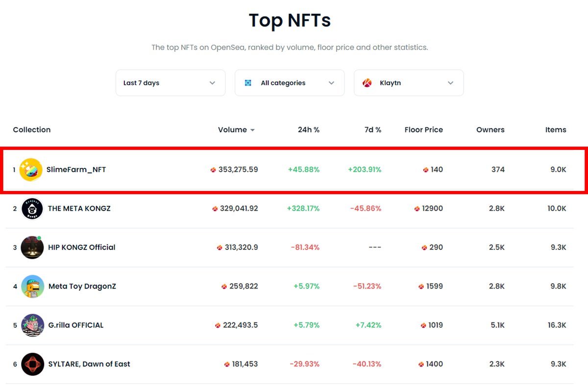Click the -29.93% 24h change

tap(305, 364)
